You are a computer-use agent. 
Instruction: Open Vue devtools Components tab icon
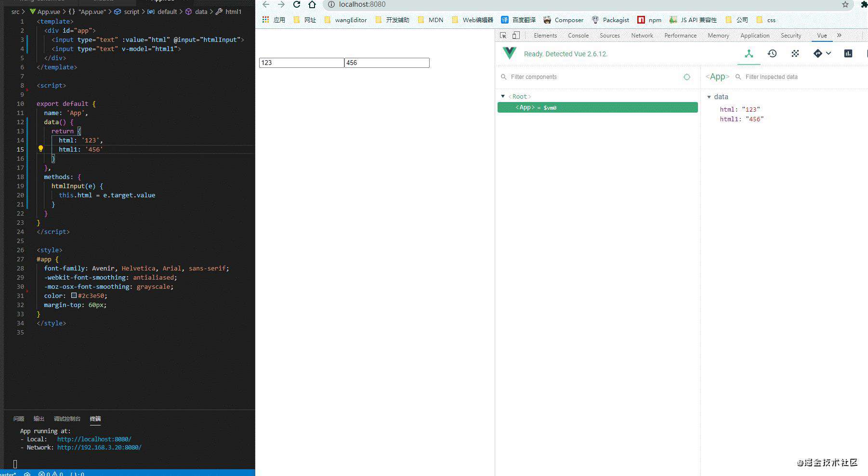tap(749, 53)
